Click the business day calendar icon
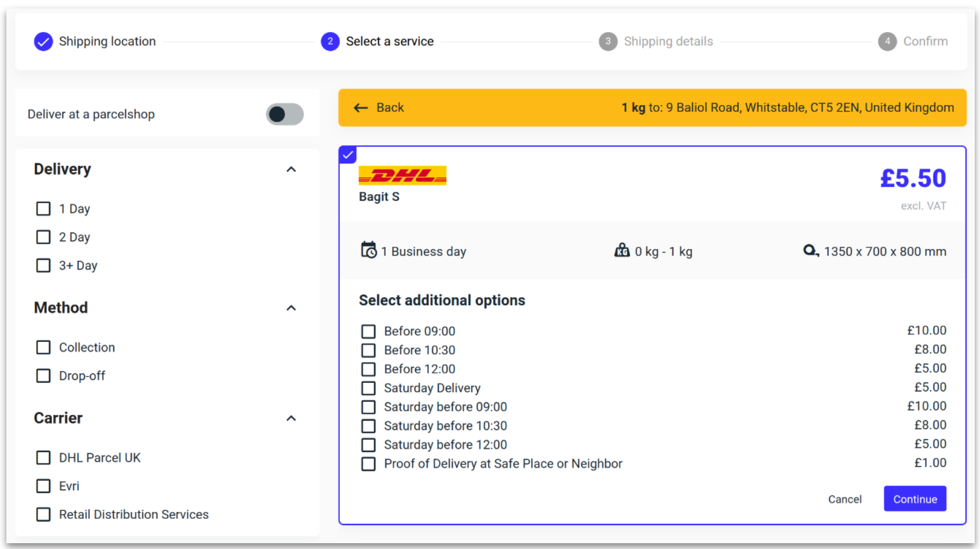The height and width of the screenshot is (549, 980). [368, 250]
